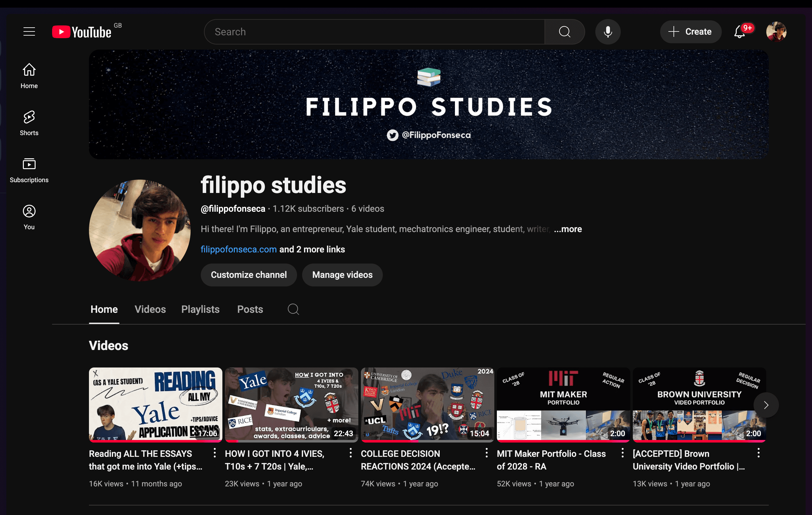Switch to the Videos tab
The height and width of the screenshot is (515, 812).
(150, 309)
